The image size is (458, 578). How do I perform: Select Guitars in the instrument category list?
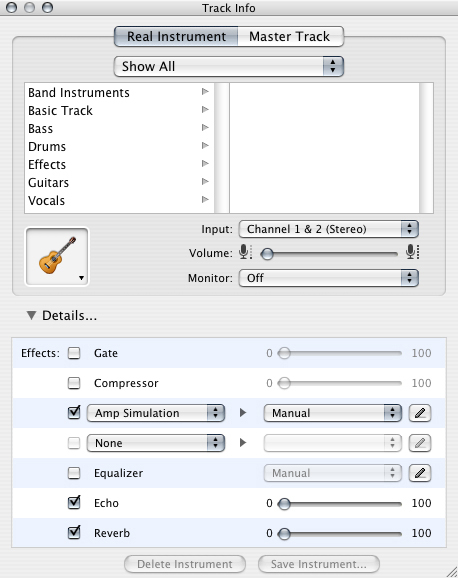click(119, 182)
